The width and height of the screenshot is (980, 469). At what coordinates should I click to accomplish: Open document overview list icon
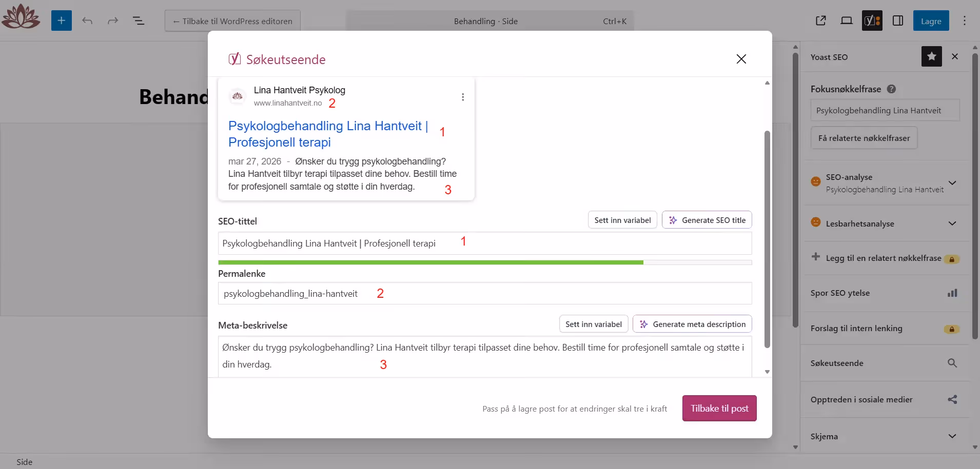(x=139, y=21)
